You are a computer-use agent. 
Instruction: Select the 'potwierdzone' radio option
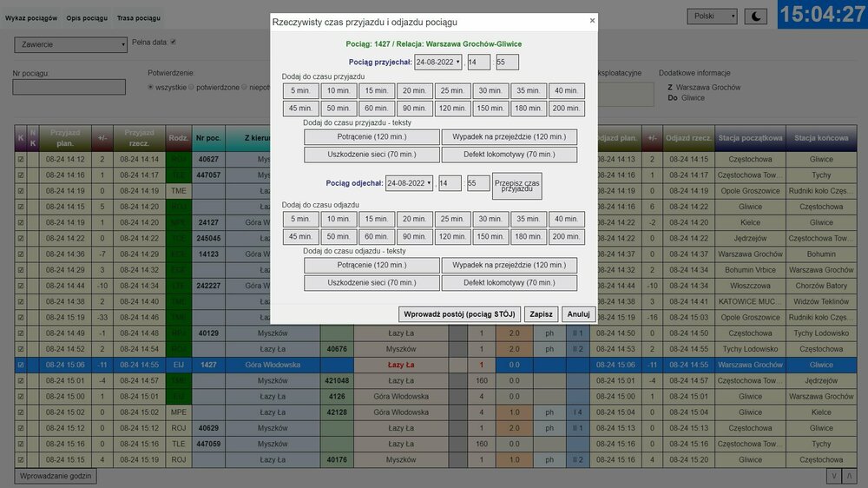tap(193, 88)
